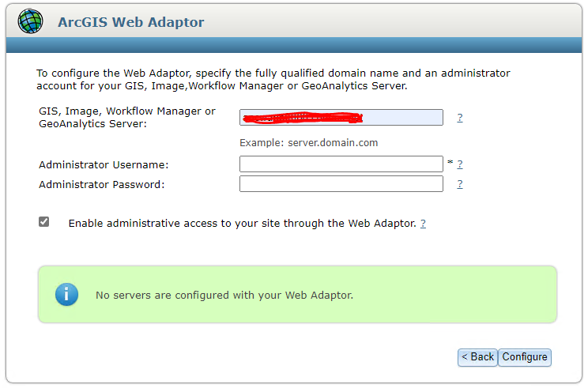The height and width of the screenshot is (388, 588).
Task: Click the Administrator Username label
Action: click(x=104, y=165)
